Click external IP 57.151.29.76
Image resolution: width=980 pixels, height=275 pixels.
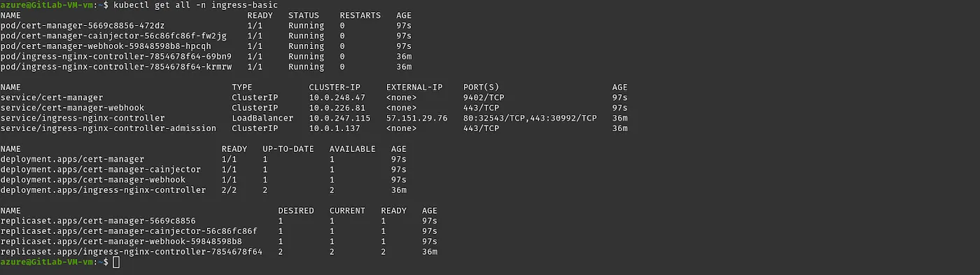[x=416, y=118]
